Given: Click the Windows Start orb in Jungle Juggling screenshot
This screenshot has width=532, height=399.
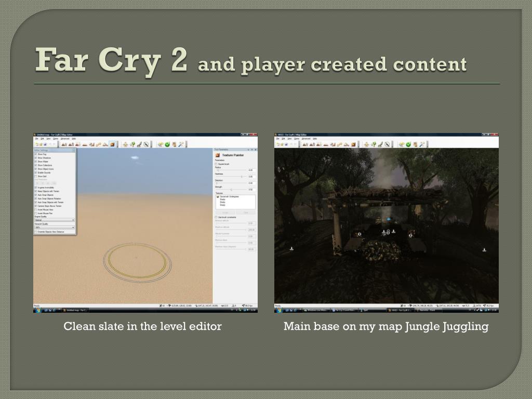Looking at the screenshot, I should 278,310.
